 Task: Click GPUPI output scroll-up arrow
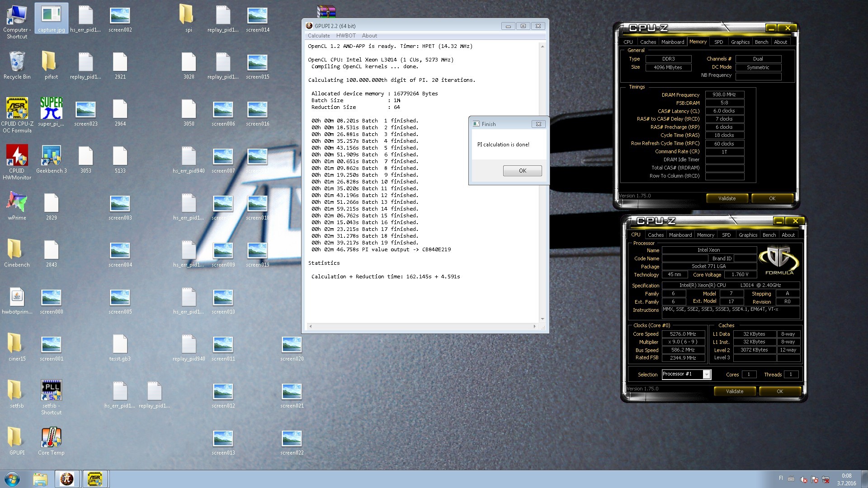point(542,47)
